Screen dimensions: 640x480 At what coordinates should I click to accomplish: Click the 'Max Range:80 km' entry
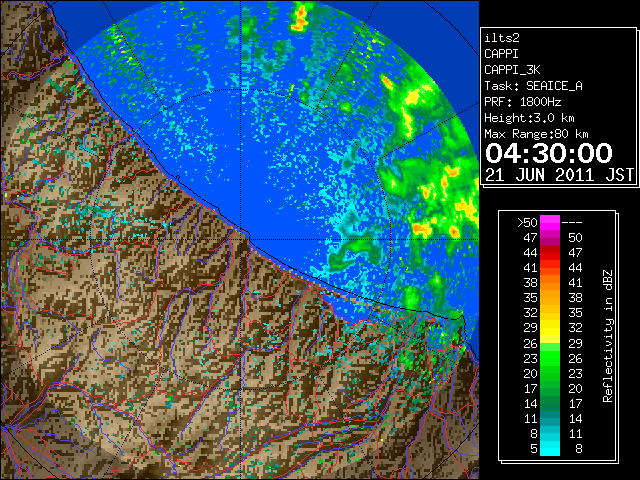click(536, 134)
